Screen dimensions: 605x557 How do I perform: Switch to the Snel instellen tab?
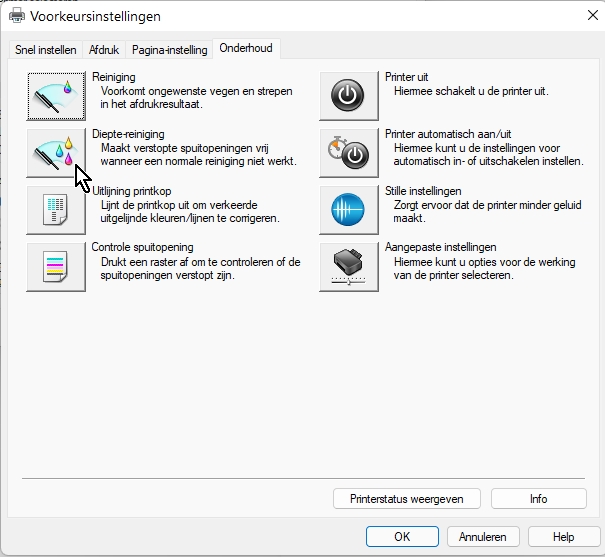coord(46,50)
